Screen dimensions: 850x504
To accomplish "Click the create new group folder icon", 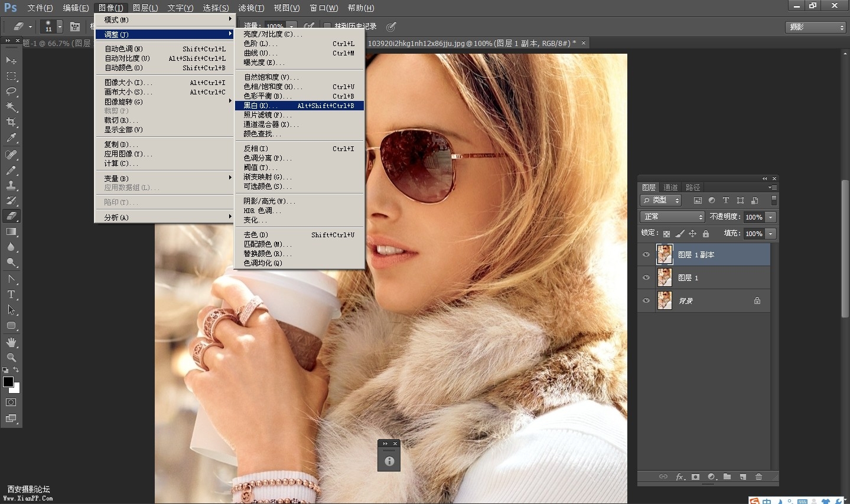I will tap(727, 477).
